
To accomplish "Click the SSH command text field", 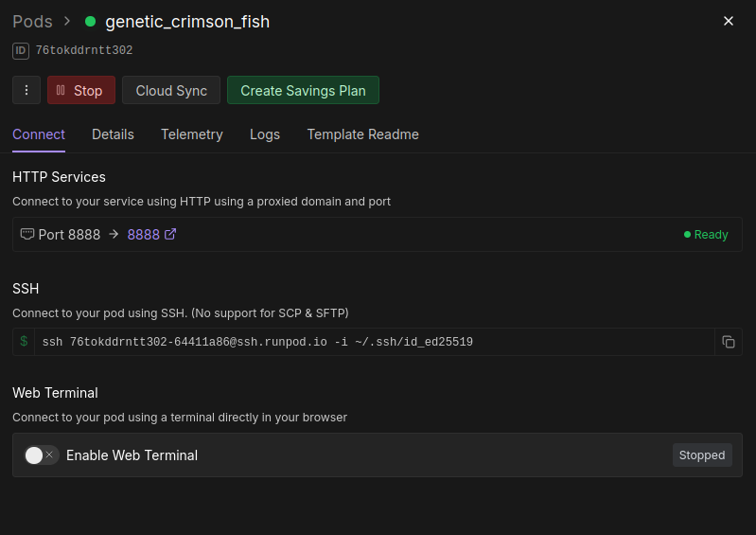I will coord(369,342).
